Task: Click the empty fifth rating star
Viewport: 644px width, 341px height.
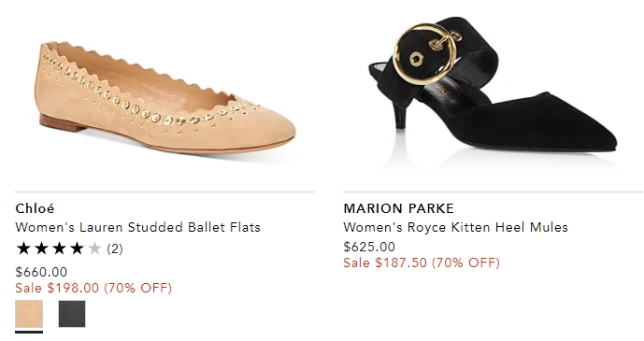Action: pyautogui.click(x=94, y=249)
